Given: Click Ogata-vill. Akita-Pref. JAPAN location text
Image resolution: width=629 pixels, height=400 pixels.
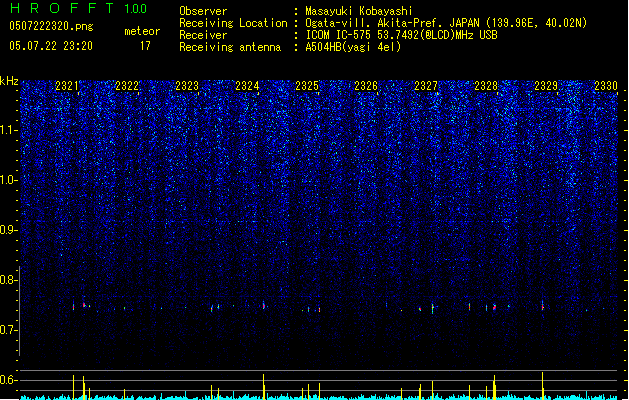Looking at the screenshot, I should (446, 23).
